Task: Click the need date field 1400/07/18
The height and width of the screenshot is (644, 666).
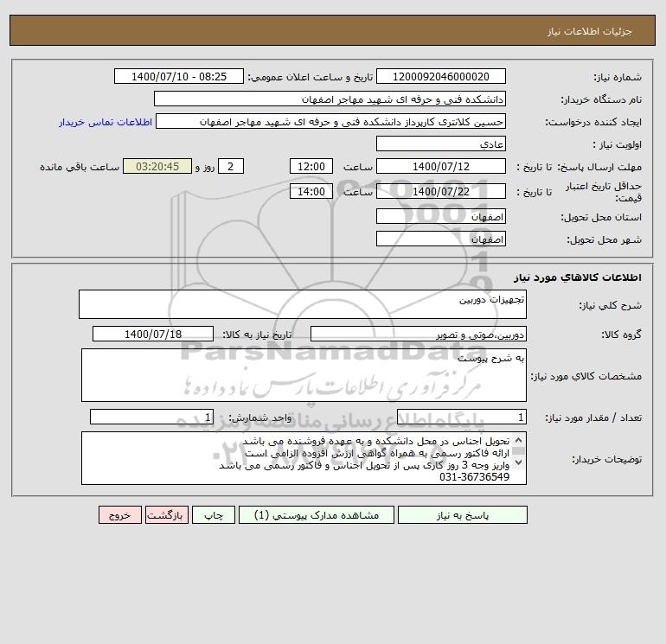Action: click(x=153, y=334)
